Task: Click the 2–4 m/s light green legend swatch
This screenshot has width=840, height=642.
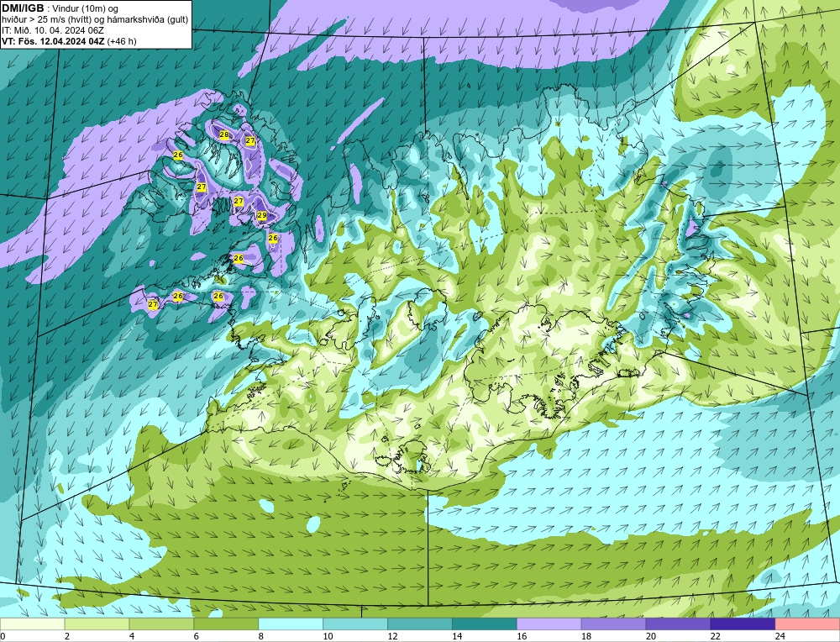Action: tap(97, 624)
